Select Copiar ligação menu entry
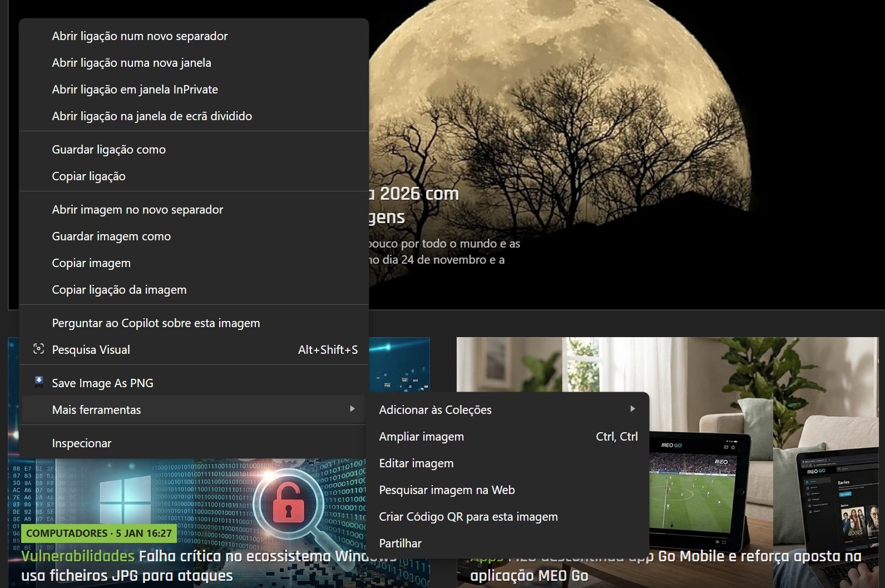885x588 pixels. (88, 176)
